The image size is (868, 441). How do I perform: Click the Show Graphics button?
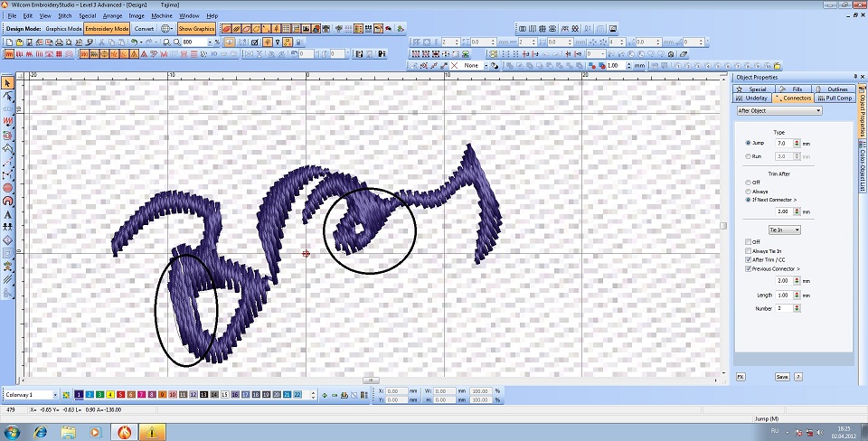196,29
